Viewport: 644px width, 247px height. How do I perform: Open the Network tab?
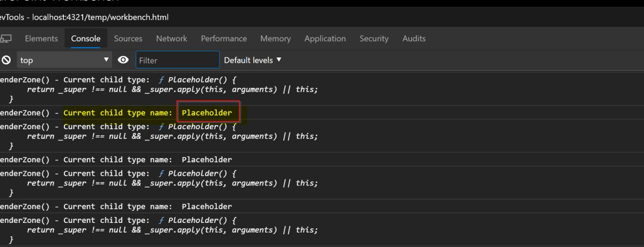pyautogui.click(x=172, y=39)
